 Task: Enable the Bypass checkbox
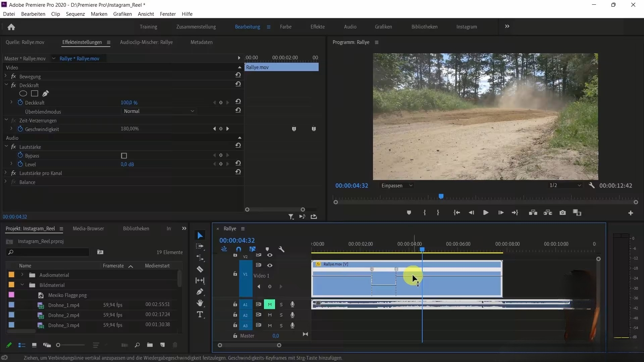point(124,156)
